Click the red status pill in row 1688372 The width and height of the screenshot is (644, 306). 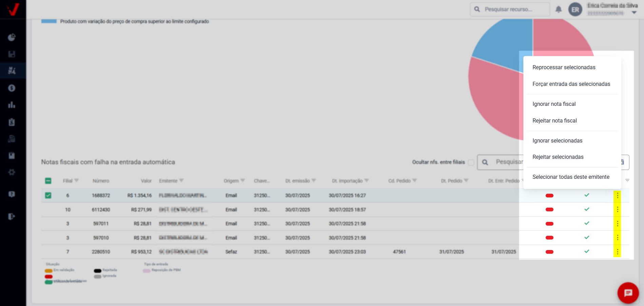point(549,195)
